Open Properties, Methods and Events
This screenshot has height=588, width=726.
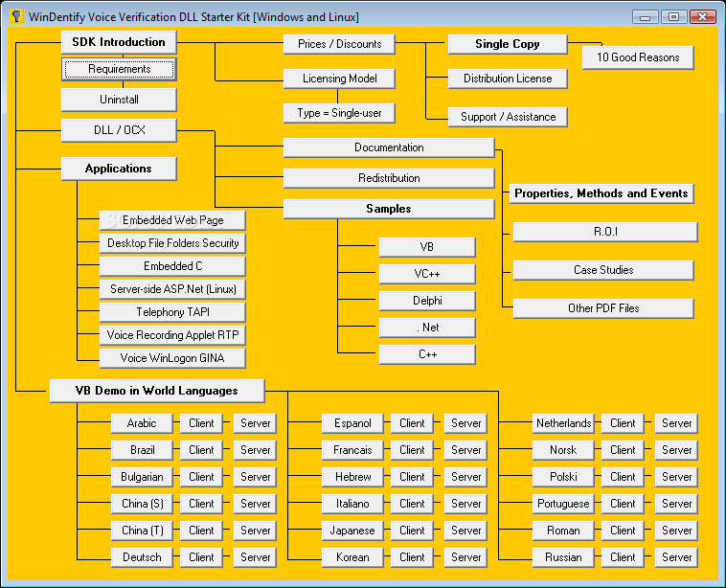601,193
